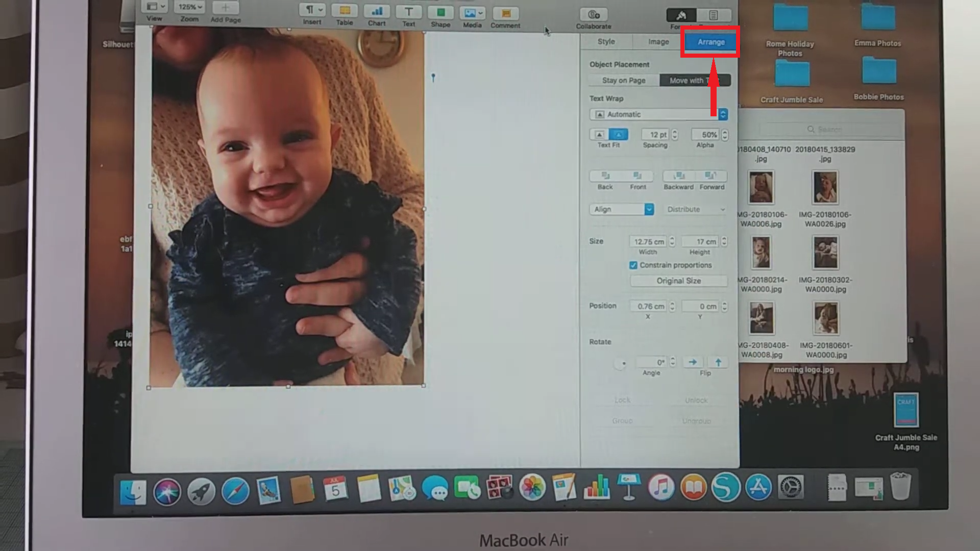980x551 pixels.
Task: Click the Original Size button
Action: click(678, 281)
